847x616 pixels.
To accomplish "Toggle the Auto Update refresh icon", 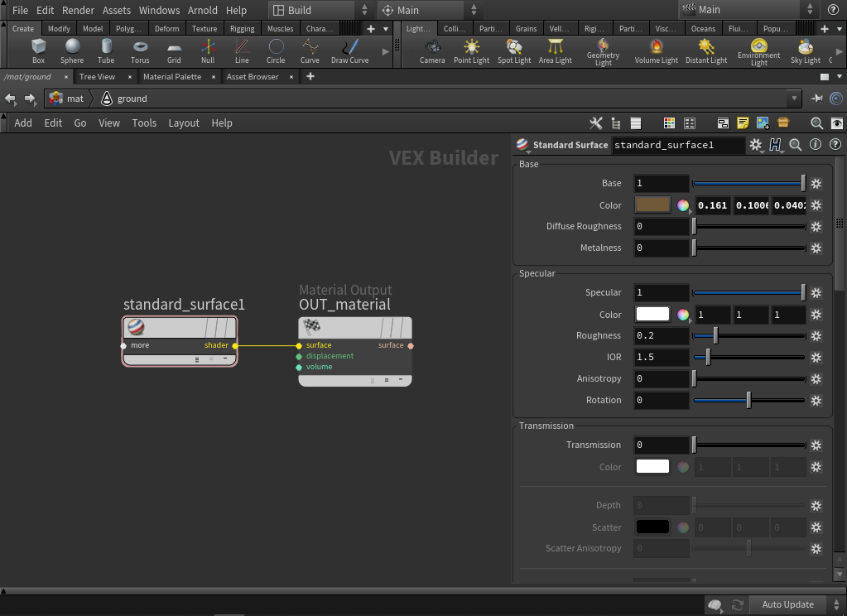I will pos(738,604).
